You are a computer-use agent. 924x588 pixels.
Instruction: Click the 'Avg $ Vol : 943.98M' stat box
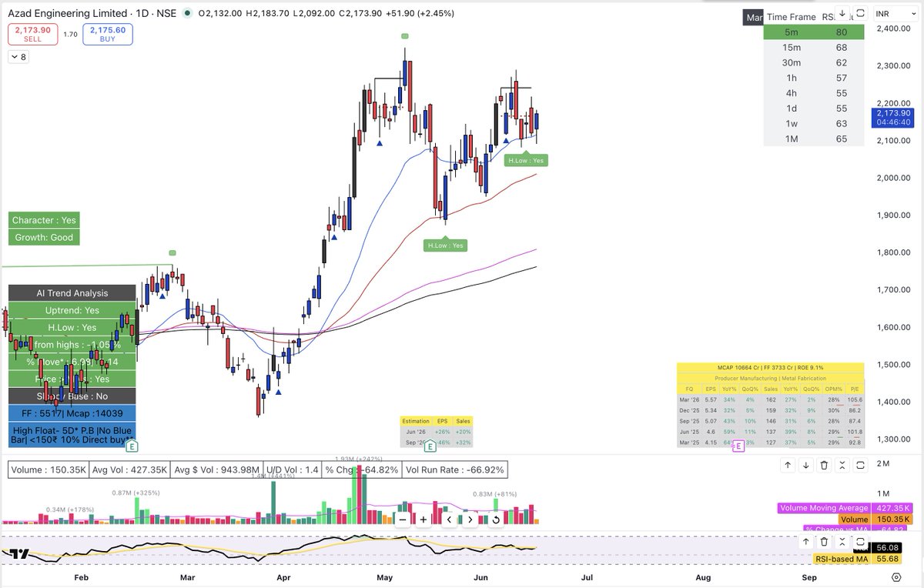[218, 469]
